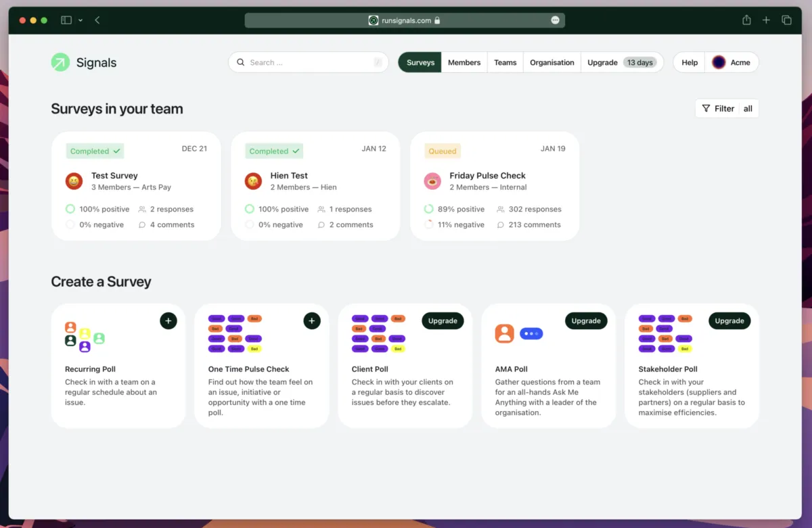Open the Hien Test survey title
The image size is (812, 528).
(289, 176)
